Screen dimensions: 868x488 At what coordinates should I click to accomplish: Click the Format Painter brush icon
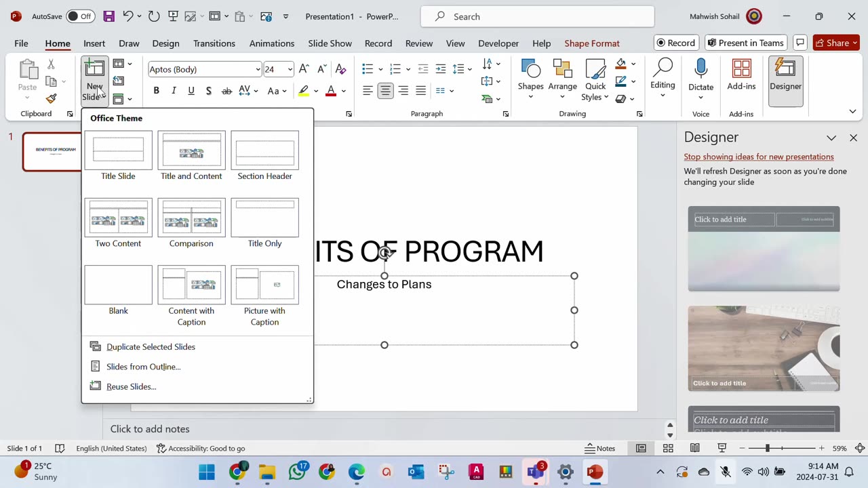(51, 98)
